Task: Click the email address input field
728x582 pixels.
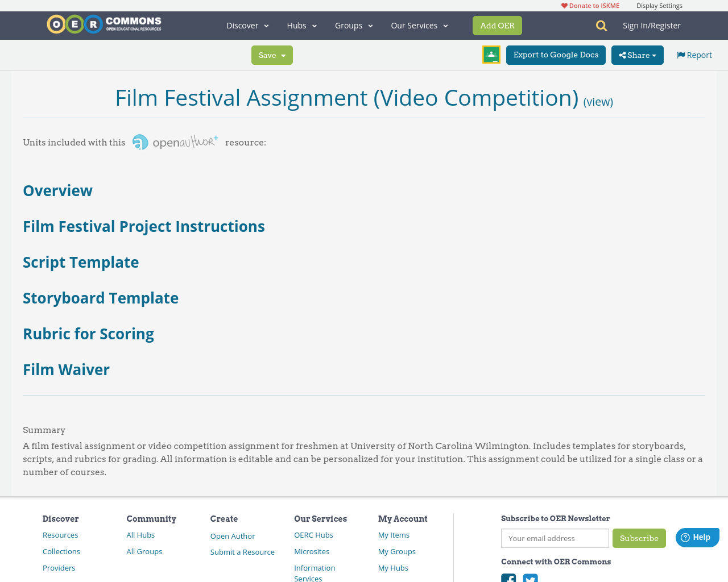Action: point(555,537)
